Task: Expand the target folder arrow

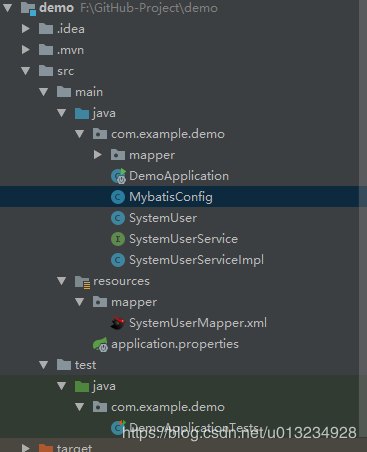Action: coord(26,447)
